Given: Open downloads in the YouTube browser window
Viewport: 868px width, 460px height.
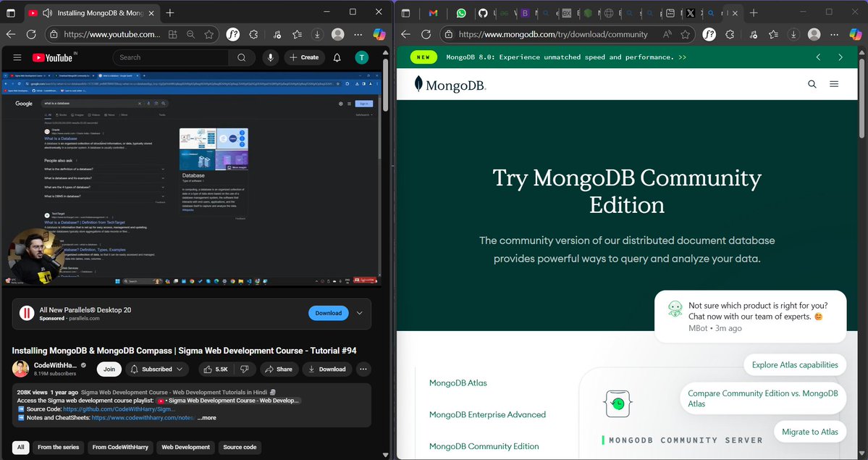Looking at the screenshot, I should [x=317, y=34].
